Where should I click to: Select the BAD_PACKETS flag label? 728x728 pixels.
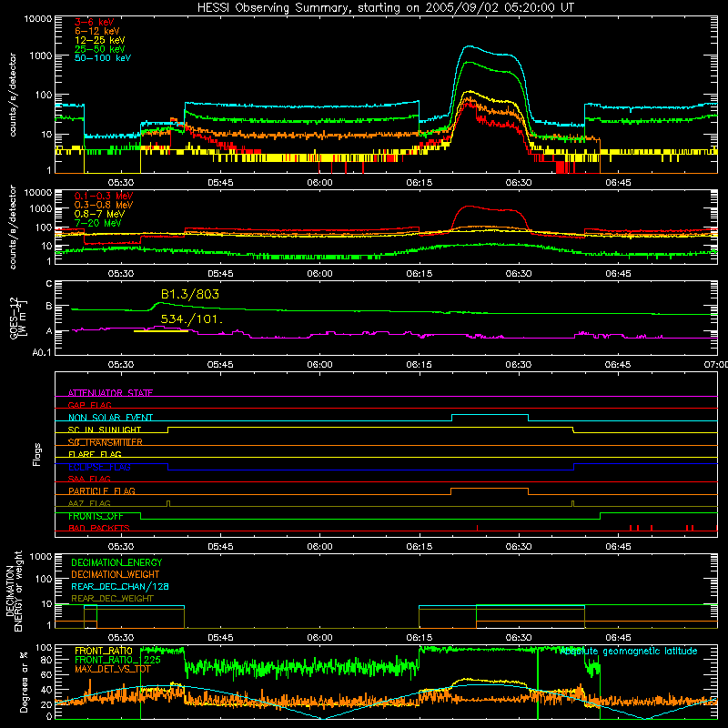click(x=99, y=528)
